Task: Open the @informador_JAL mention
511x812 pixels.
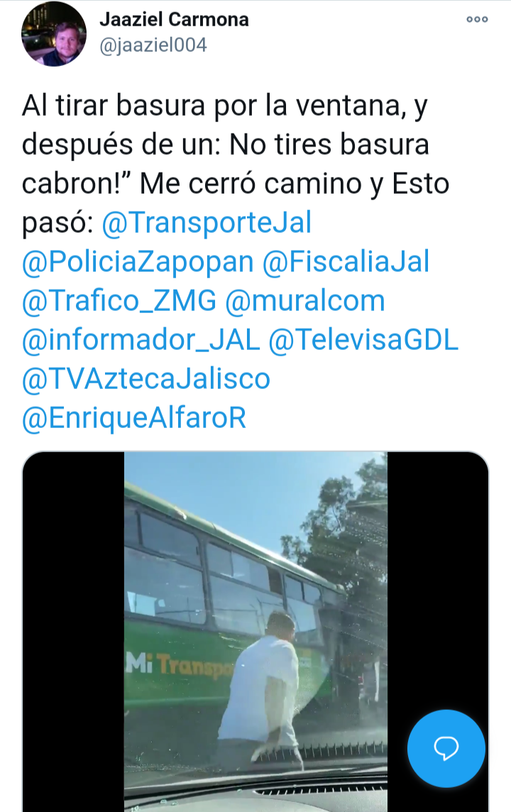Action: 141,340
